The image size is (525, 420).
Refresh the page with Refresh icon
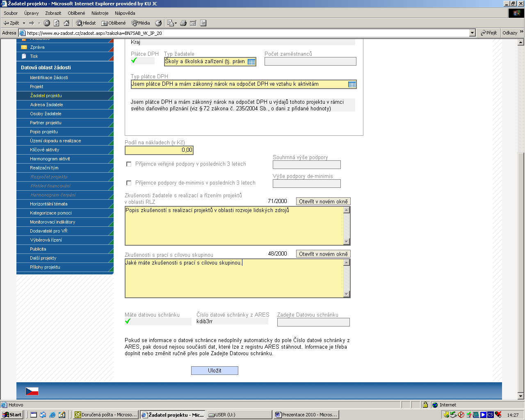(x=57, y=23)
